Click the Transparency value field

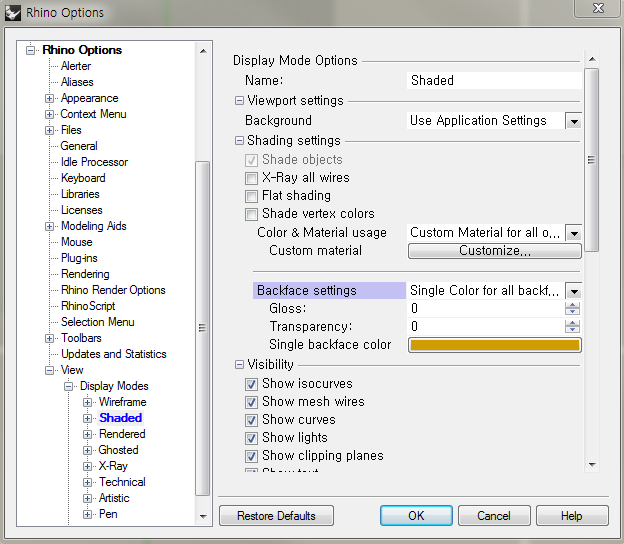[486, 327]
